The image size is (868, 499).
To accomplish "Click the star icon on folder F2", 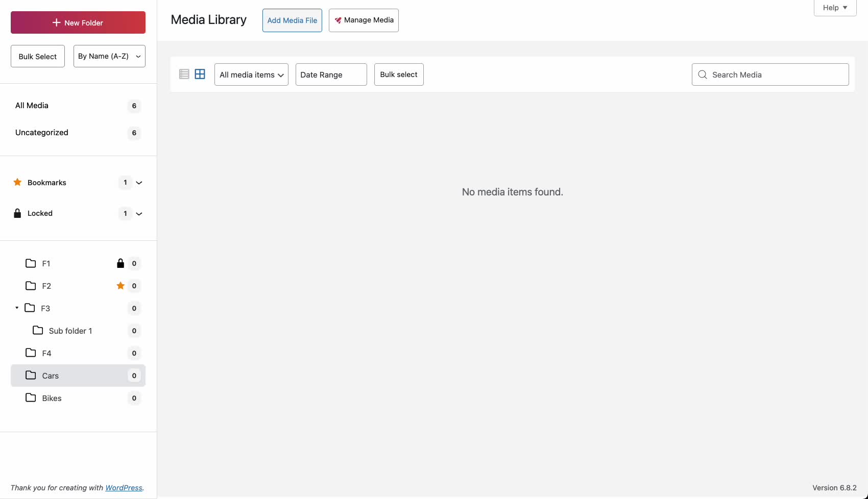I will pos(120,286).
